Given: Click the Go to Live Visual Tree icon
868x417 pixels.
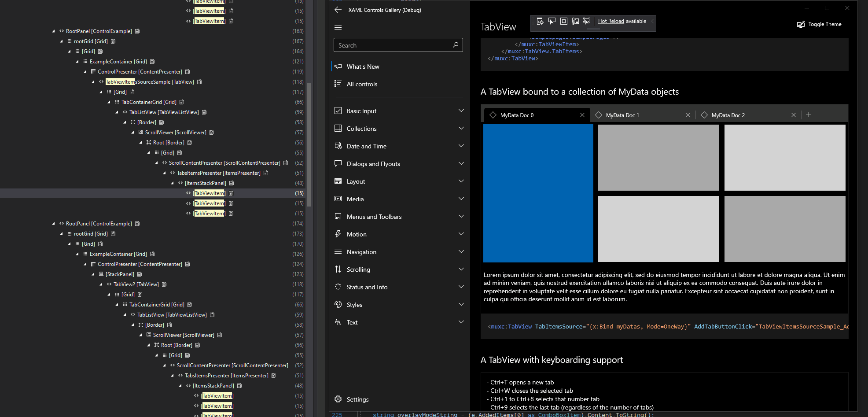Looking at the screenshot, I should tap(540, 21).
